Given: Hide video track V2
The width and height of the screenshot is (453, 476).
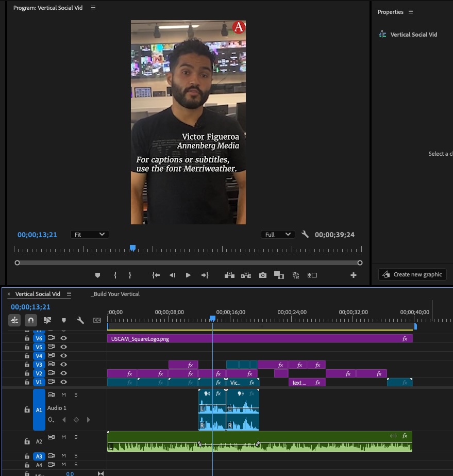Looking at the screenshot, I should (63, 373).
